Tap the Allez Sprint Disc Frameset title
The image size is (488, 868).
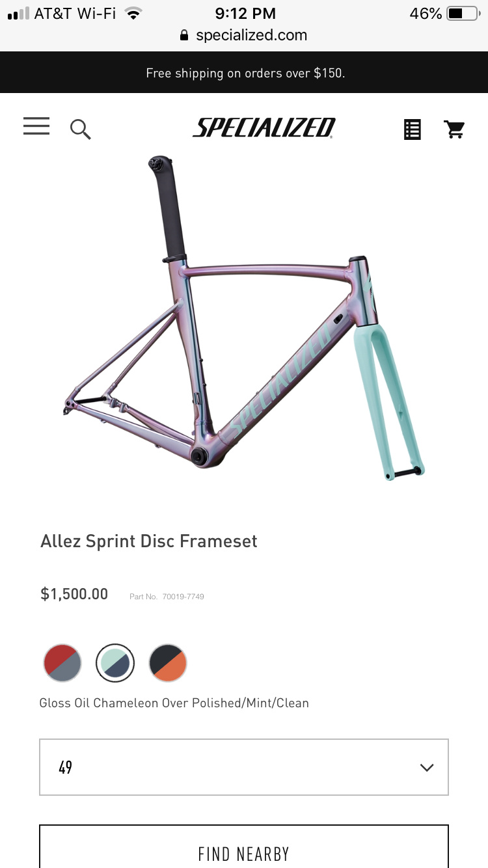[149, 541]
